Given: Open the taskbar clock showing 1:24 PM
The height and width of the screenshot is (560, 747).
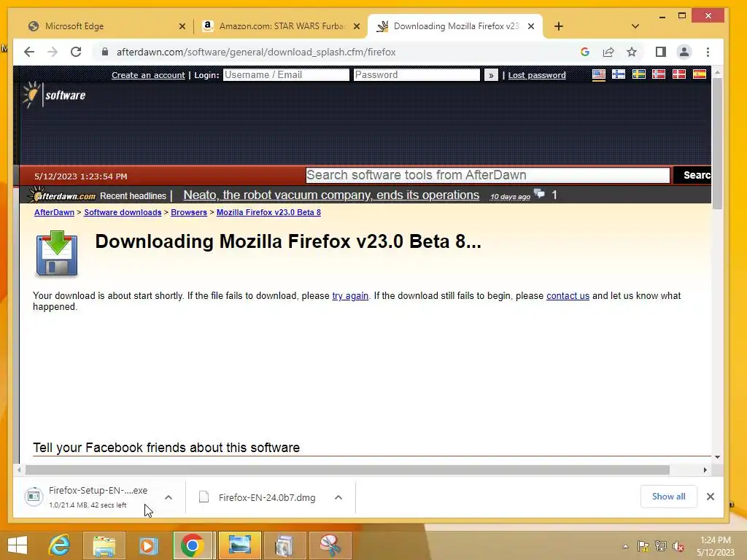Looking at the screenshot, I should coord(715,546).
